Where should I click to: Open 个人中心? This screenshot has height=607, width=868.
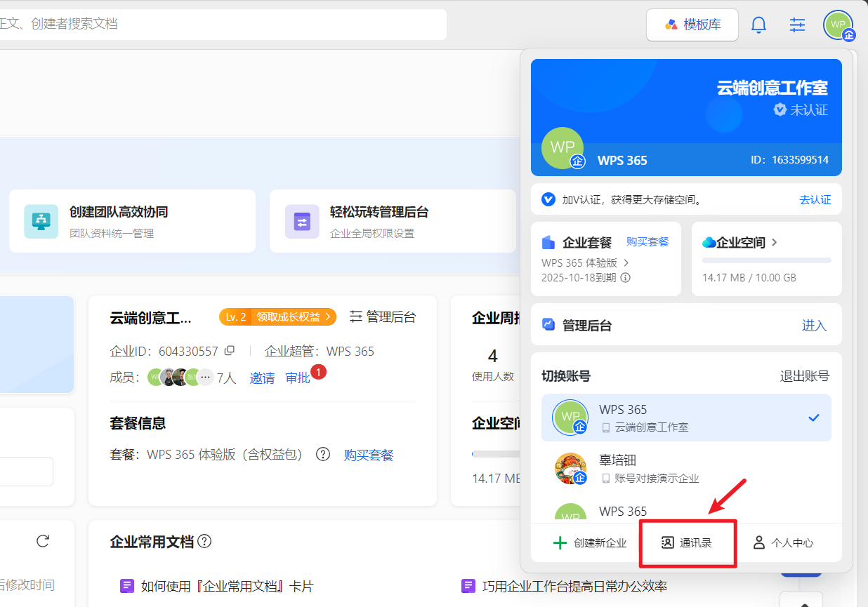pyautogui.click(x=784, y=543)
